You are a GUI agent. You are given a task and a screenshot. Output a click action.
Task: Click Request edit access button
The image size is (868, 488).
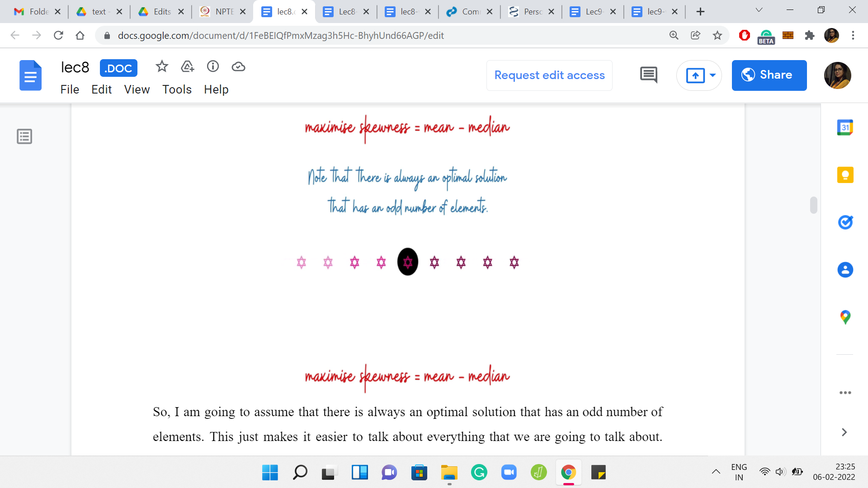coord(549,75)
